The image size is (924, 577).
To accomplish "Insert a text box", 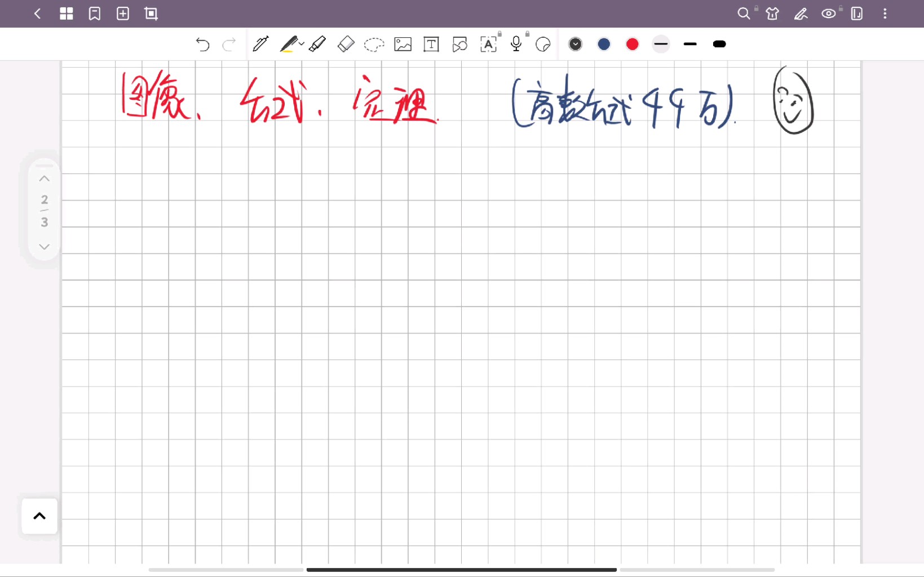I will point(431,44).
